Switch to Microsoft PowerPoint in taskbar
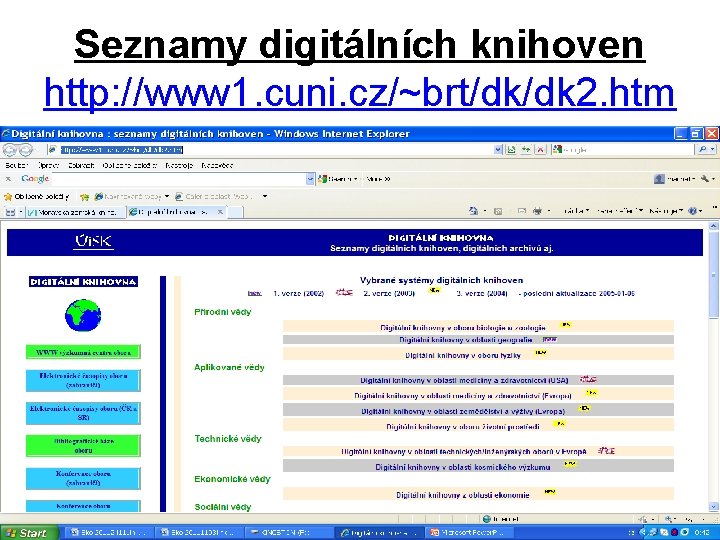Screen dimensions: 720x540 click(468, 533)
